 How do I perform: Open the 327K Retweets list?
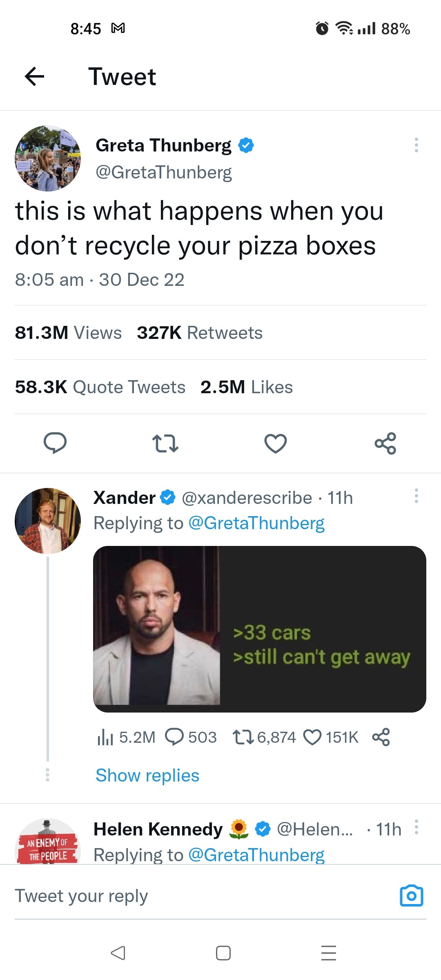200,333
